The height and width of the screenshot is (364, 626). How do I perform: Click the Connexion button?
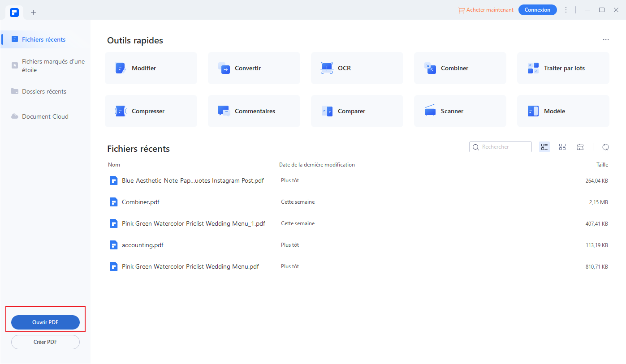(x=537, y=10)
